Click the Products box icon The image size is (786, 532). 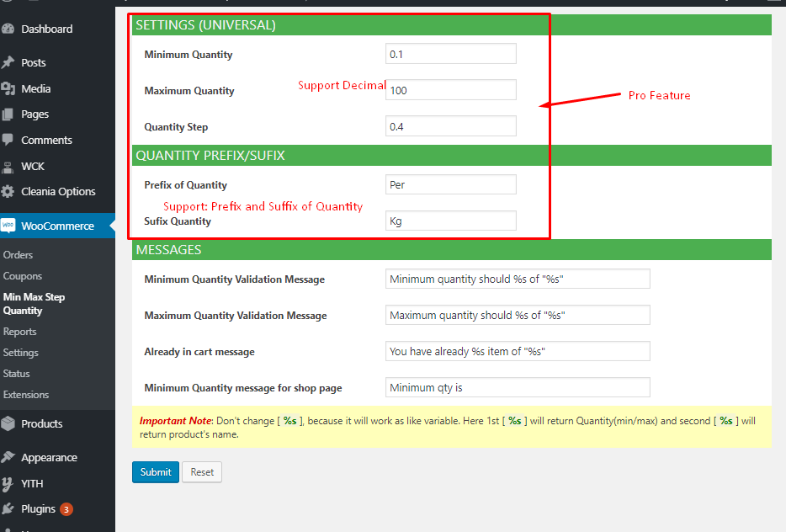tap(8, 423)
